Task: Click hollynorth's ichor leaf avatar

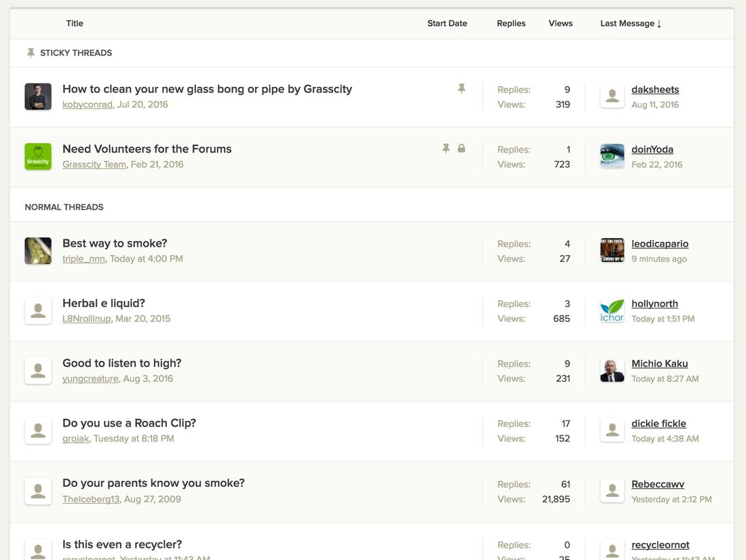Action: click(x=612, y=311)
